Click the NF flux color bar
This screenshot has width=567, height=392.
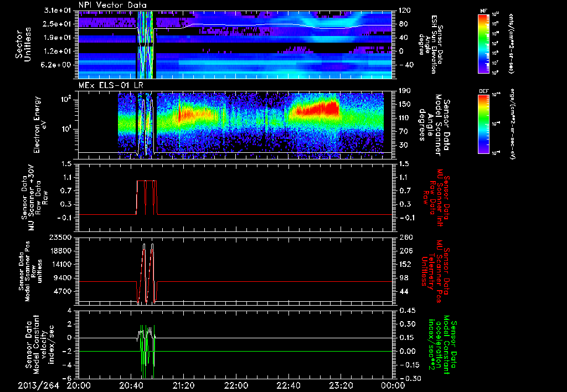(x=484, y=43)
